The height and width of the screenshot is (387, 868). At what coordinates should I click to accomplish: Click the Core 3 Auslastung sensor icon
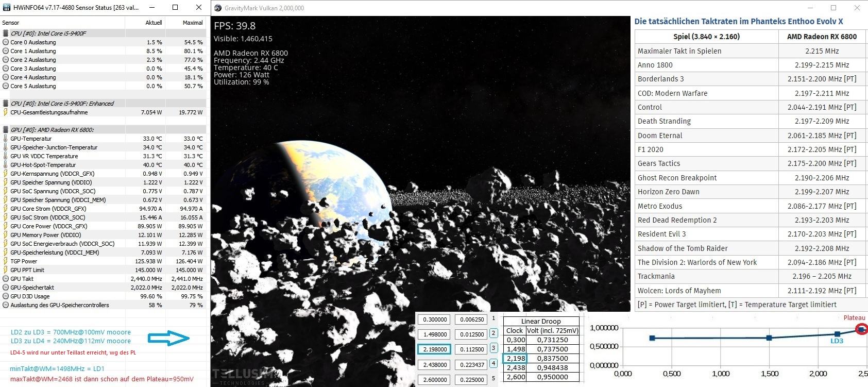(x=6, y=69)
